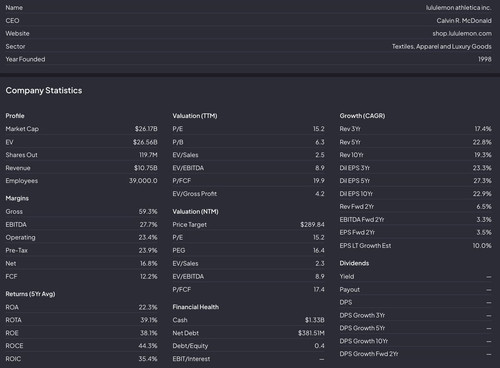The height and width of the screenshot is (368, 500).
Task: Click the Gross margin value 59.3%
Action: [148, 212]
